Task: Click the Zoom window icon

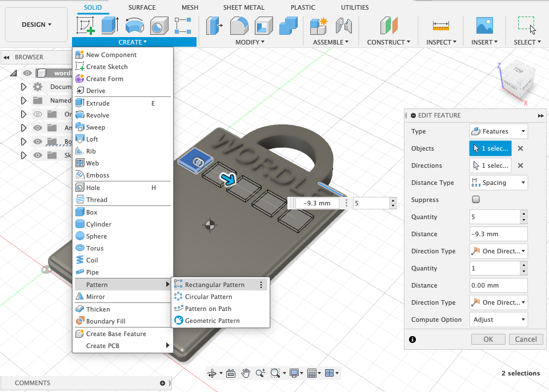Action: tap(260, 374)
